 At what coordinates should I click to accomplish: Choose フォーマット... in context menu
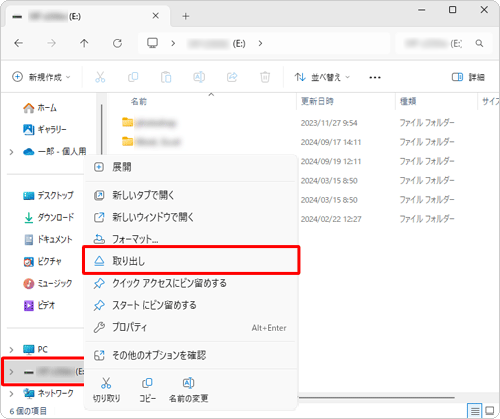point(190,239)
